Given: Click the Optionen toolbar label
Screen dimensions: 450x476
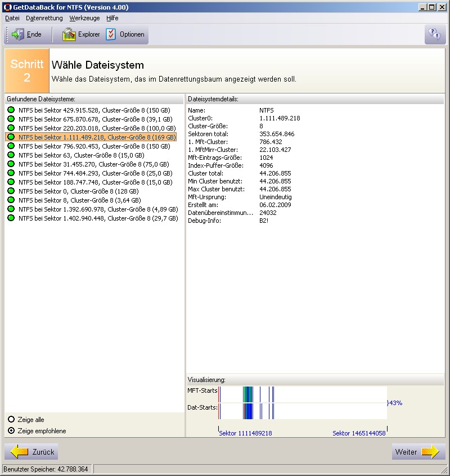Looking at the screenshot, I should pyautogui.click(x=132, y=34).
